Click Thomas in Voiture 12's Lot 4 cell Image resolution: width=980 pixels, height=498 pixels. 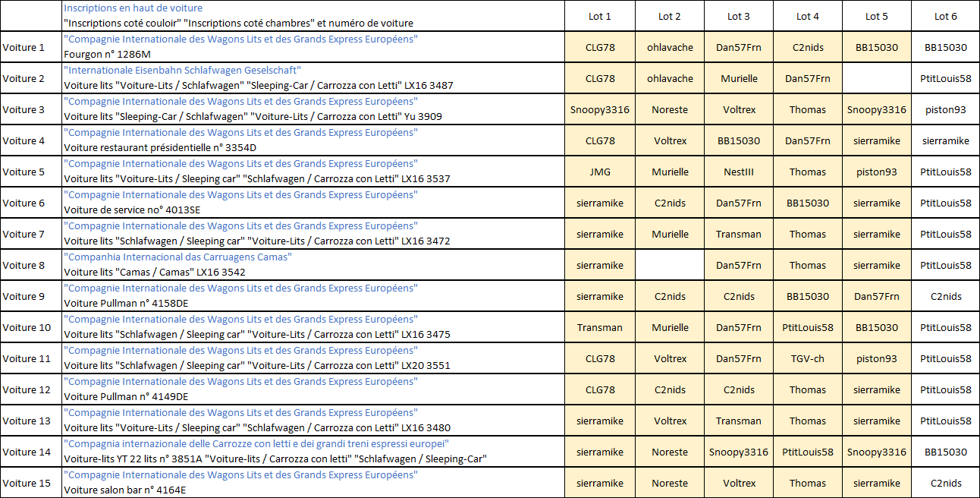tap(808, 389)
